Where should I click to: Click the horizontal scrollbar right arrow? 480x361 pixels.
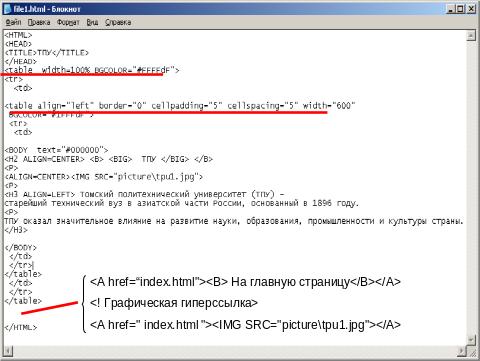pos(461,351)
